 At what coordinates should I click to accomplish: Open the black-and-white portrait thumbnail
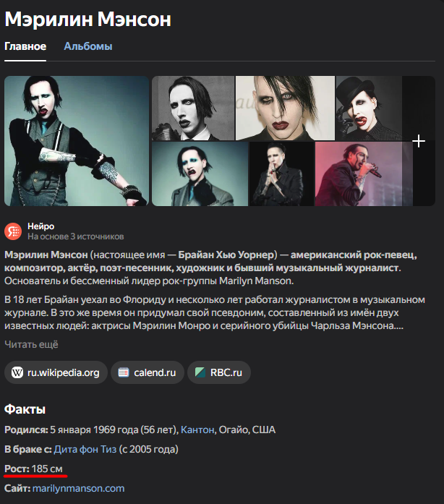193,108
